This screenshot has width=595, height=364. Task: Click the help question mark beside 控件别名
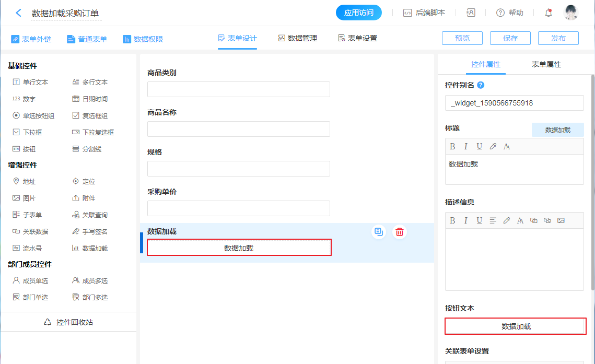tap(481, 85)
